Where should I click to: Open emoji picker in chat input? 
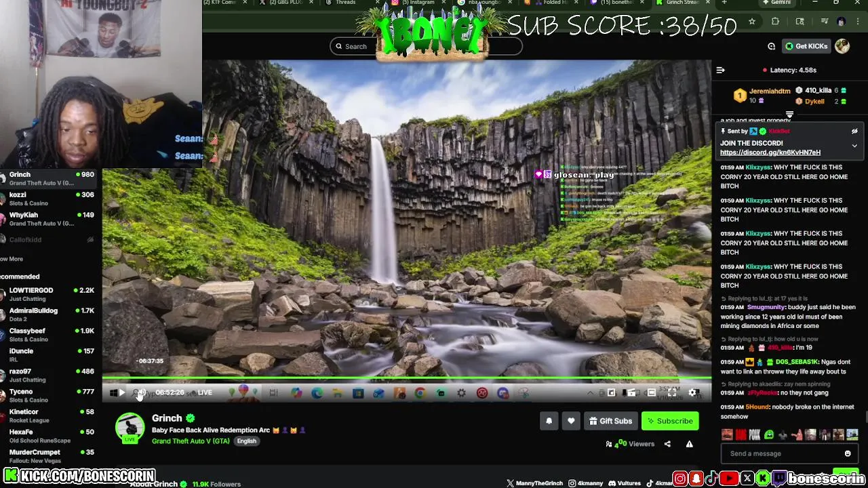848,453
